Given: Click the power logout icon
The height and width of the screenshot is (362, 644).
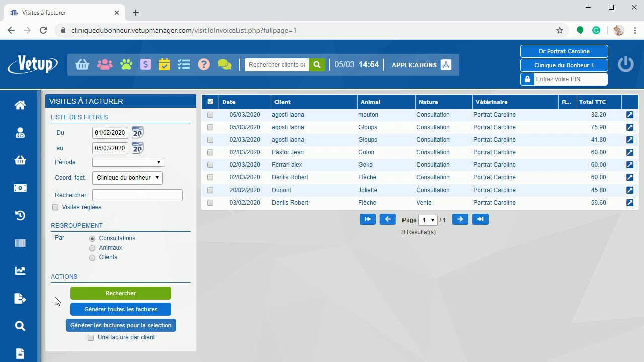Looking at the screenshot, I should [625, 64].
